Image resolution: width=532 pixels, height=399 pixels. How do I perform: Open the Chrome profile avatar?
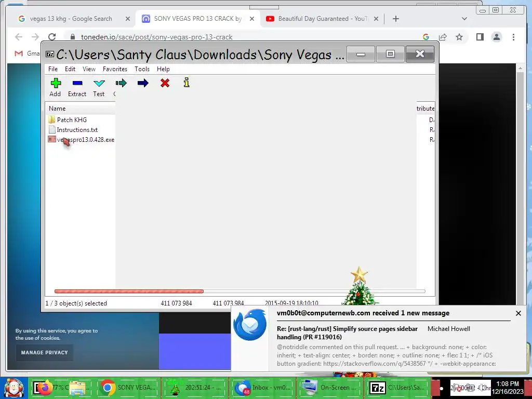coord(496,37)
